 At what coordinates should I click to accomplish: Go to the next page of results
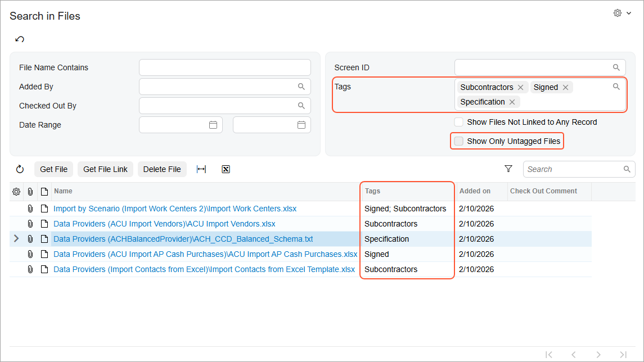(x=598, y=355)
